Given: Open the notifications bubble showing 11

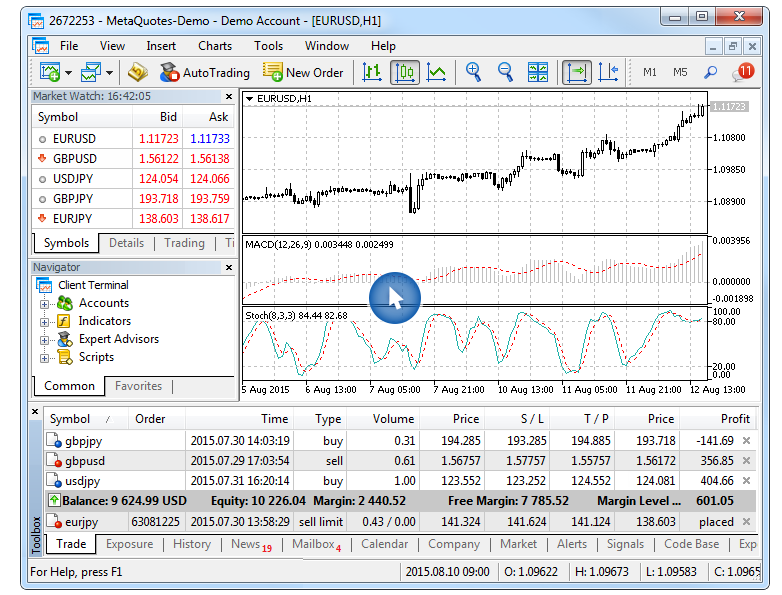Looking at the screenshot, I should pyautogui.click(x=742, y=72).
